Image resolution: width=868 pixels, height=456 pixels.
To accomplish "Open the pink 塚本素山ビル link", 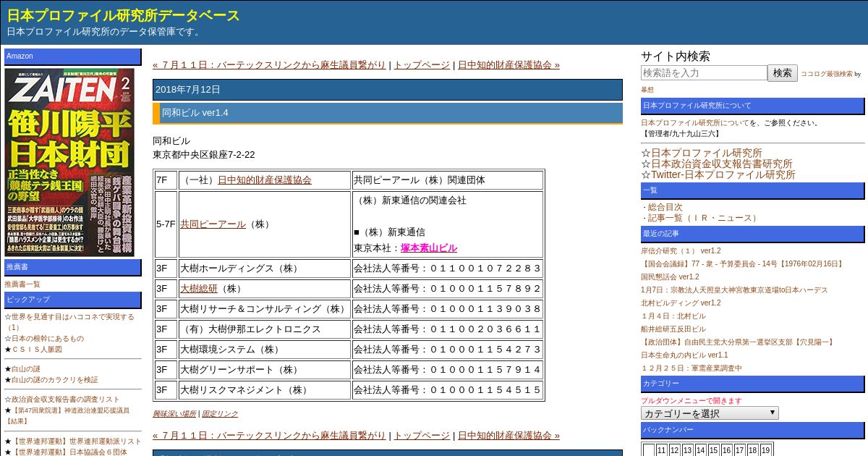I will pos(429,248).
